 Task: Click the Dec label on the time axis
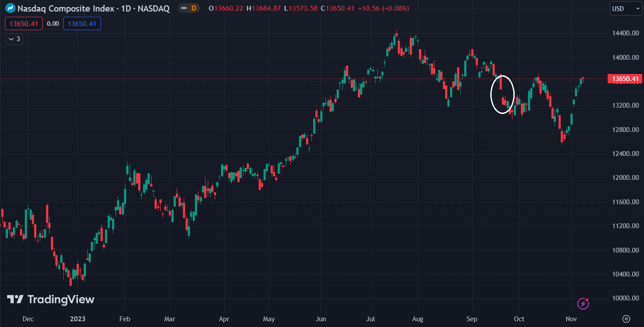pos(28,319)
